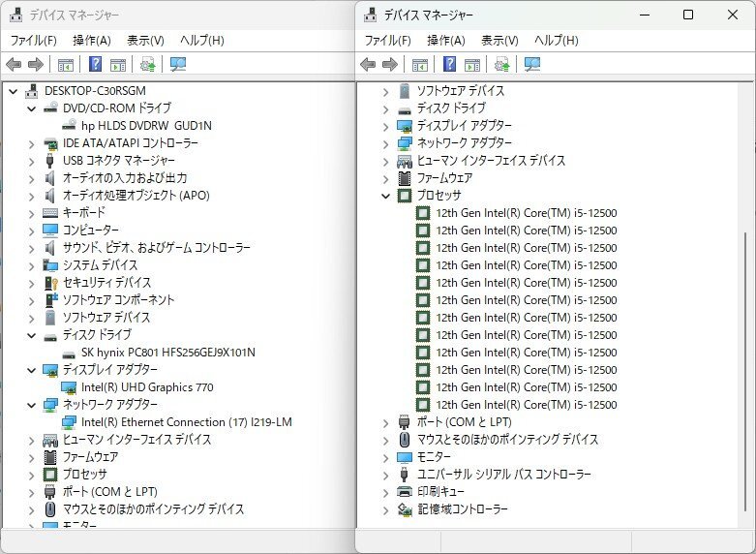Click Forward arrow in right Device Manager toolbar
Screen dimensions: 756x554
pyautogui.click(x=390, y=64)
